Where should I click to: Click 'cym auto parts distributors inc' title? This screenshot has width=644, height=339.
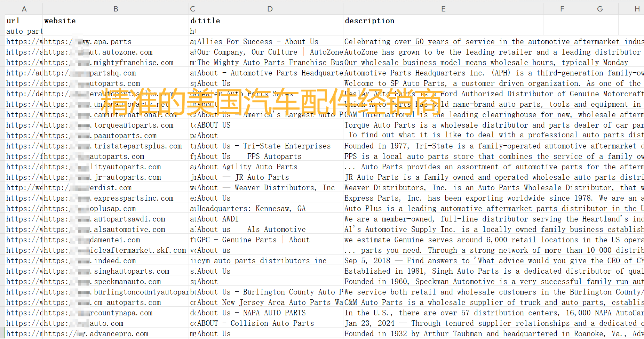(270, 260)
